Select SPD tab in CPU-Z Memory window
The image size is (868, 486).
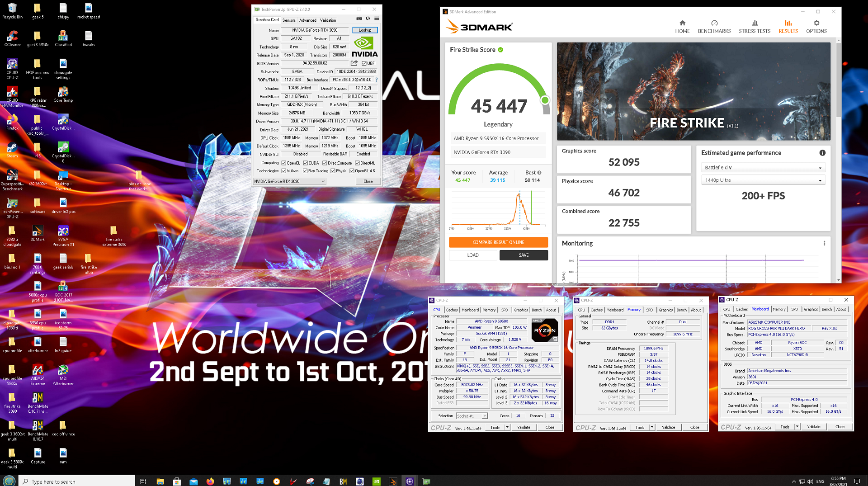coord(649,310)
